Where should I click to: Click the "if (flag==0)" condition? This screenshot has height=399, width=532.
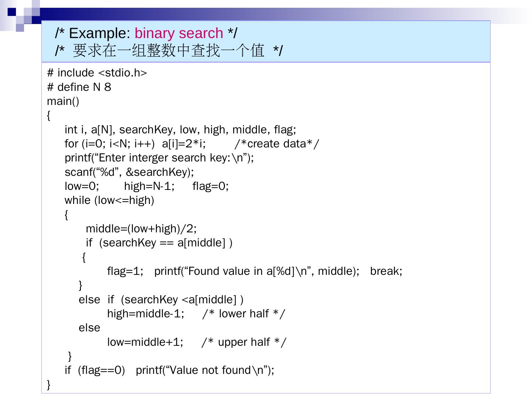[x=95, y=370]
